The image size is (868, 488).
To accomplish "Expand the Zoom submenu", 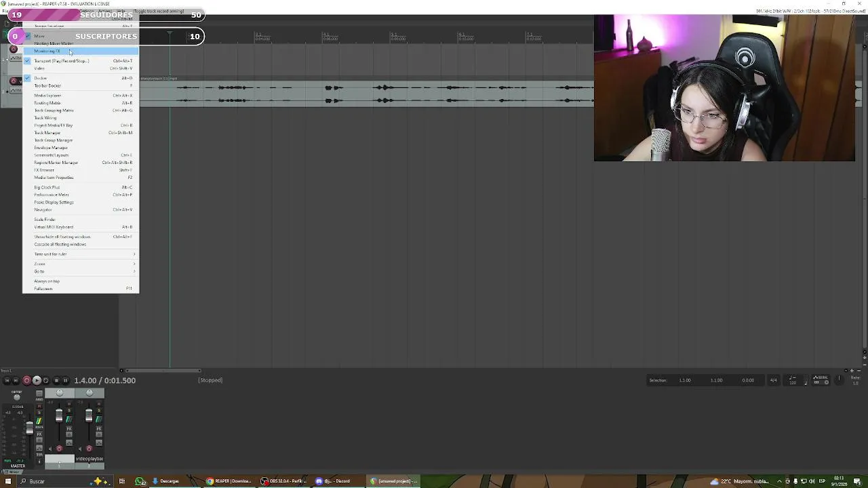I will [x=81, y=264].
